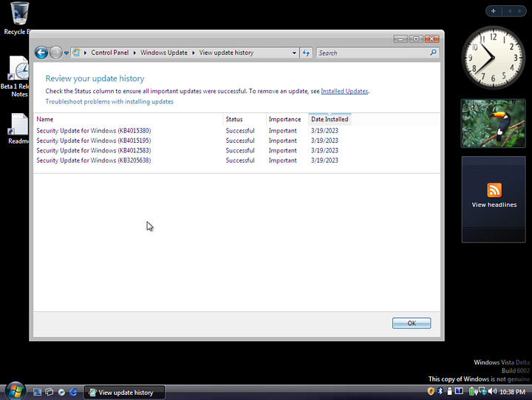Click the battery power tray icon
Image resolution: width=532 pixels, height=400 pixels.
tap(472, 392)
